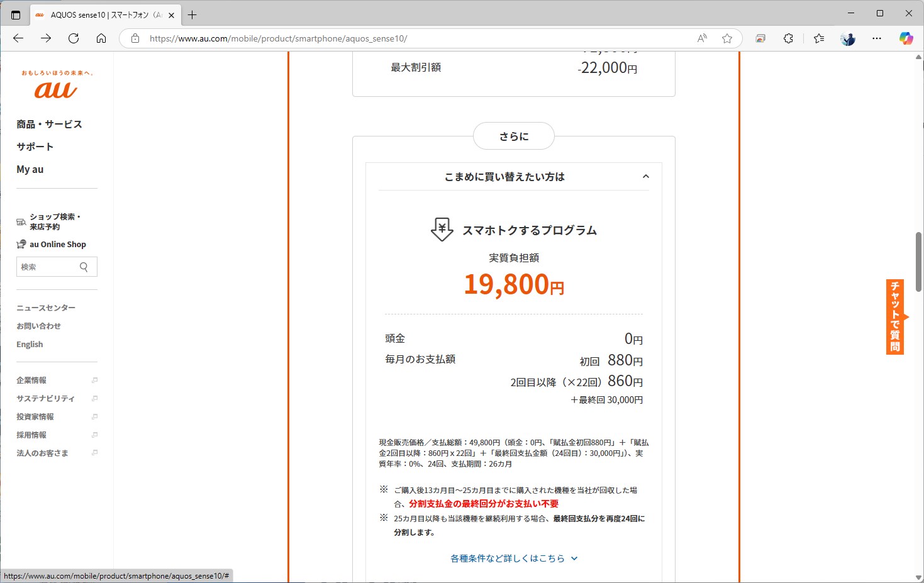The width and height of the screenshot is (924, 583).
Task: Open 投資家情報 link
Action: 35,416
